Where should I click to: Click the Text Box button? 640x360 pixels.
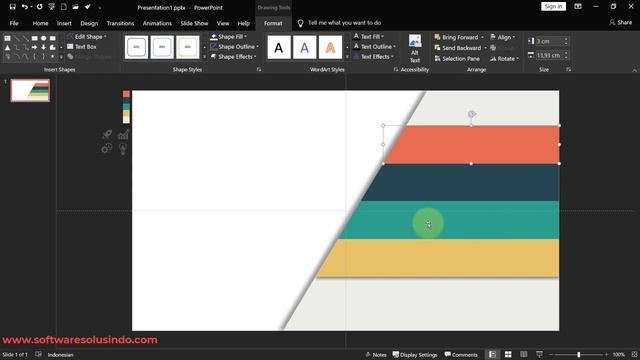[x=82, y=47]
